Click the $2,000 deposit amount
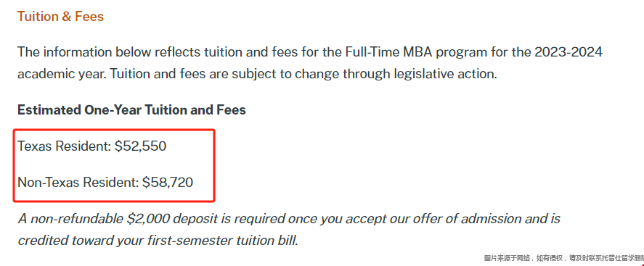This screenshot has width=644, height=266. [148, 219]
